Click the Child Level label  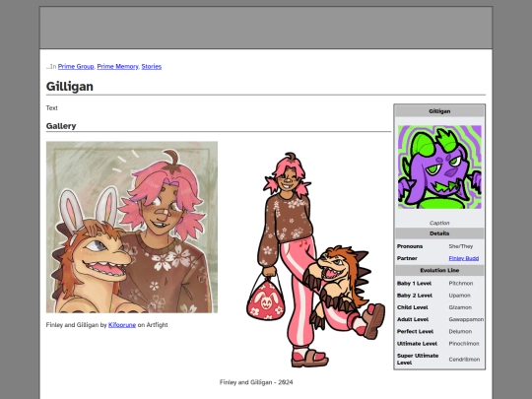coord(412,307)
